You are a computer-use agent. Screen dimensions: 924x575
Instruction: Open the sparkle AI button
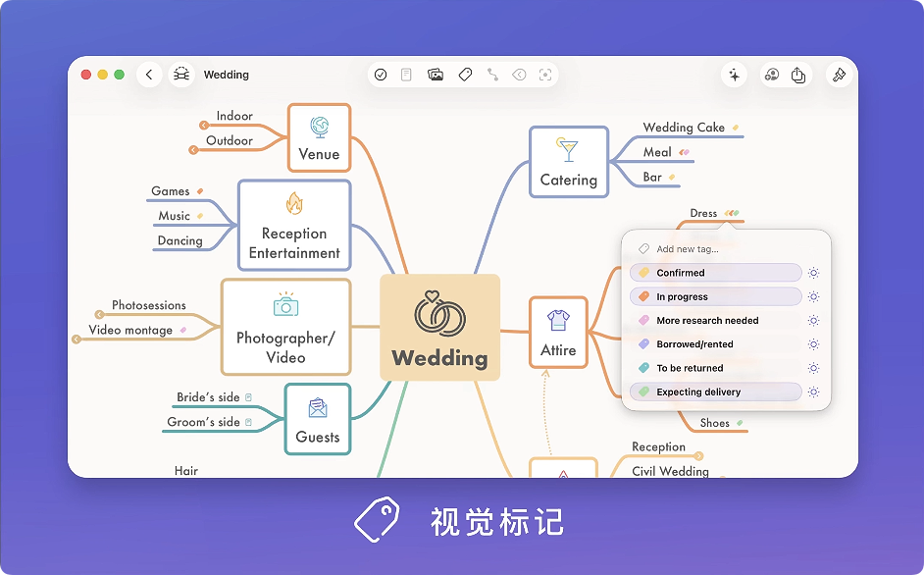click(734, 75)
